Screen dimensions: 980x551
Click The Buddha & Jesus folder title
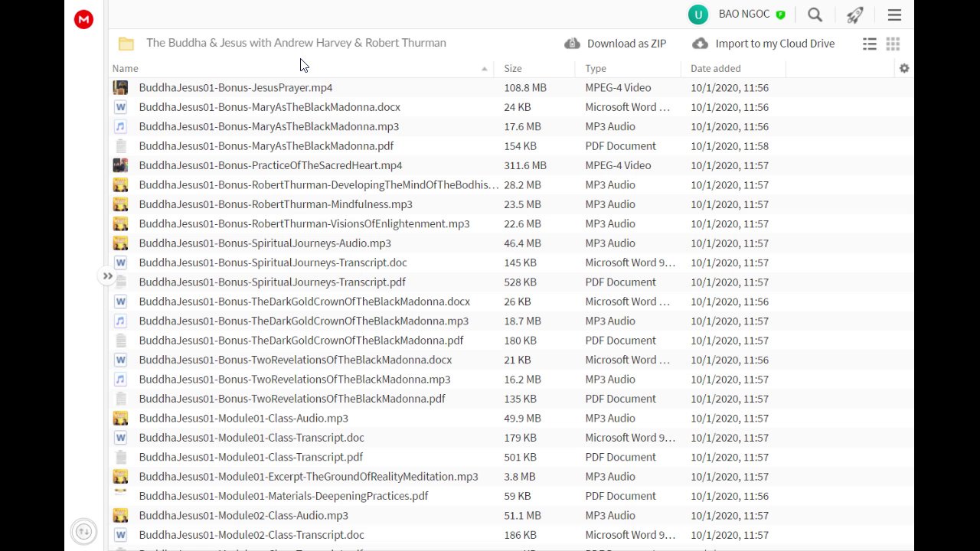296,43
